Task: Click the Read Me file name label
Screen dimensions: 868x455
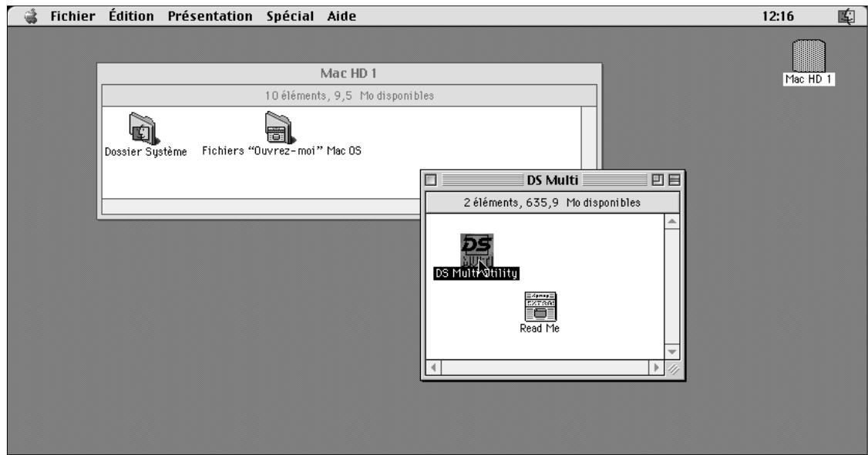Action: click(540, 329)
